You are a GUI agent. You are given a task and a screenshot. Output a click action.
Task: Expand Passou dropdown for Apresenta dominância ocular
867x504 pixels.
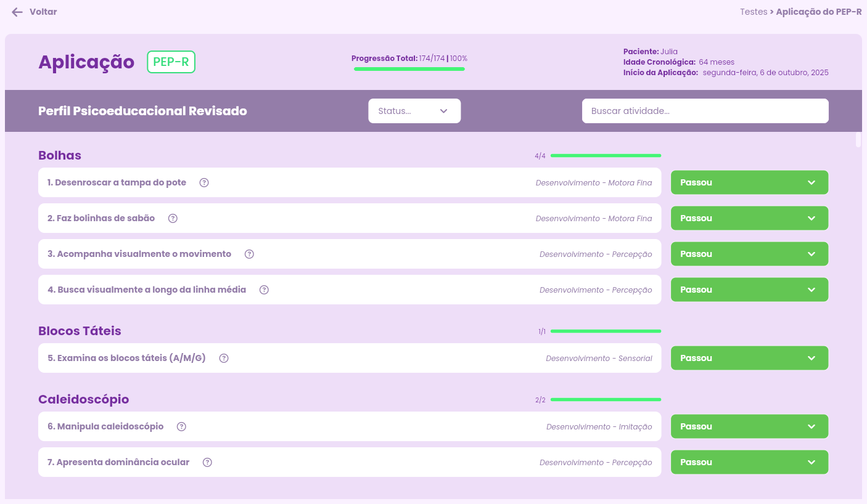pyautogui.click(x=749, y=462)
